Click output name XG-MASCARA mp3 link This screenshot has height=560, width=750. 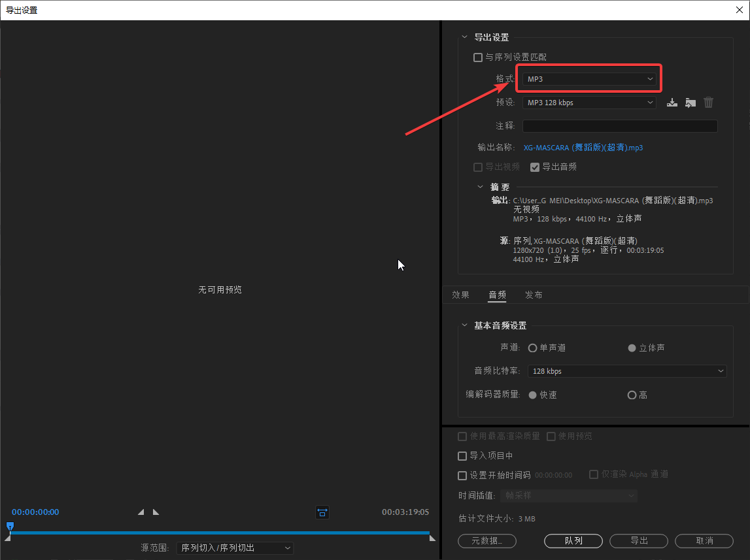click(583, 147)
